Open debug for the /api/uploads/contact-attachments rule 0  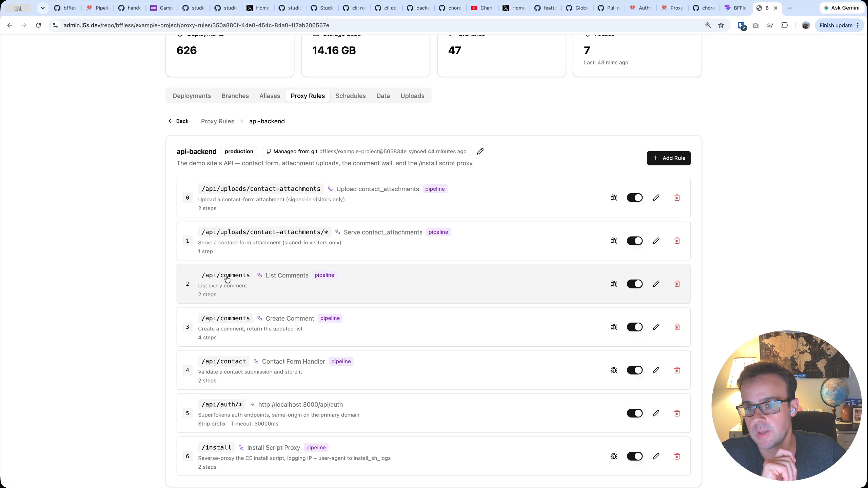point(614,198)
